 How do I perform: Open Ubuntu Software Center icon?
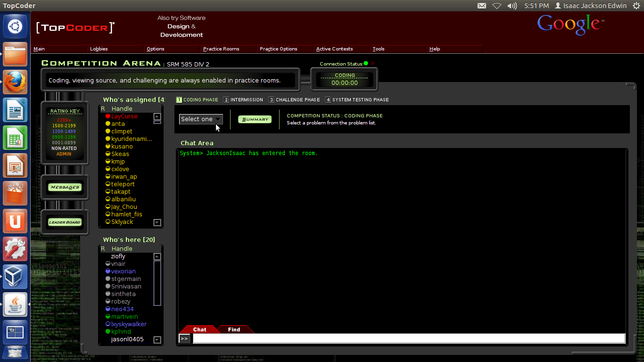[x=15, y=193]
